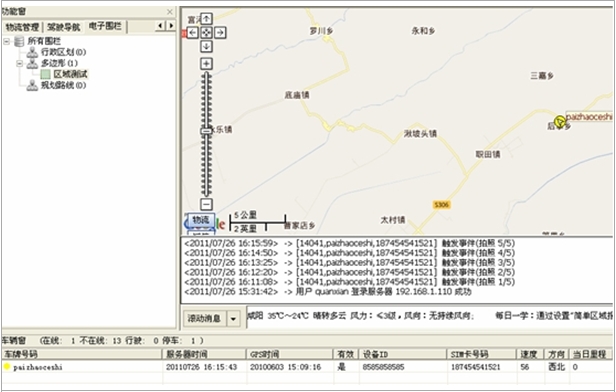Select the paizhaoceshi row in vehicle list
Image resolution: width=616 pixels, height=392 pixels.
point(306,367)
